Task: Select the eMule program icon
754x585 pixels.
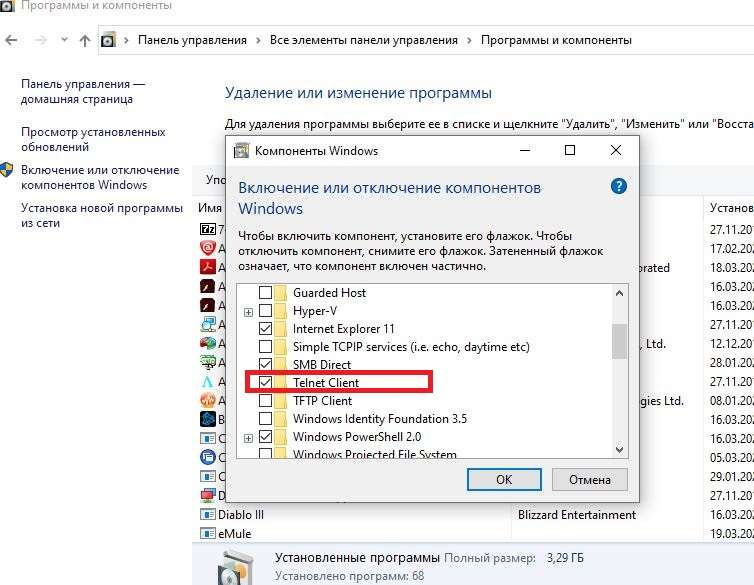Action: point(208,534)
